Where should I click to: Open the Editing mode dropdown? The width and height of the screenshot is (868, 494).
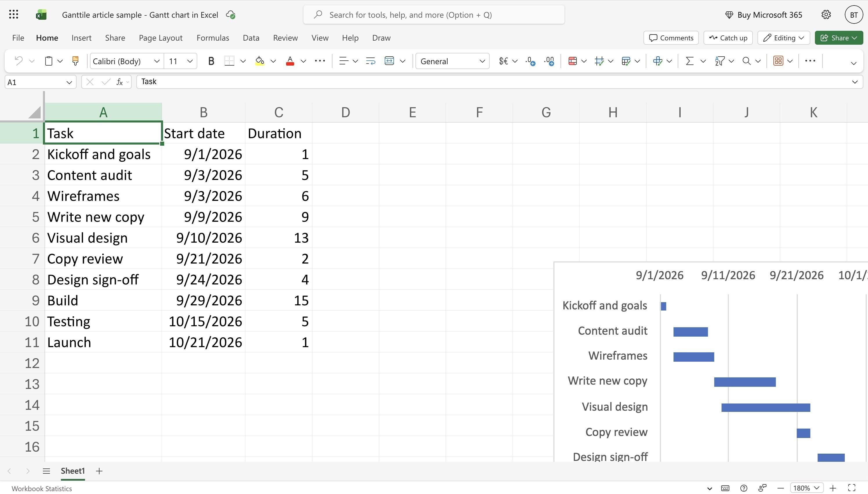[784, 38]
